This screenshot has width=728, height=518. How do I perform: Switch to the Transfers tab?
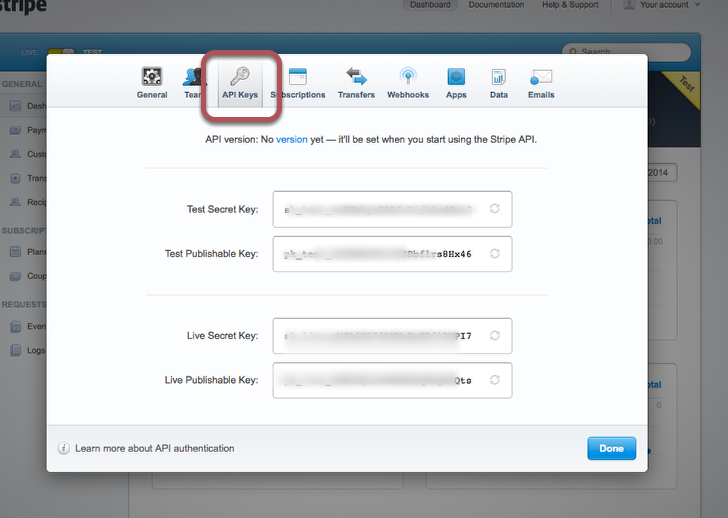point(356,83)
